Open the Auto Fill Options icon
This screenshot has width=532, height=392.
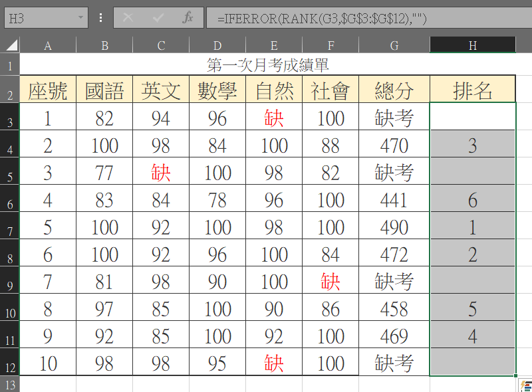[x=525, y=386]
